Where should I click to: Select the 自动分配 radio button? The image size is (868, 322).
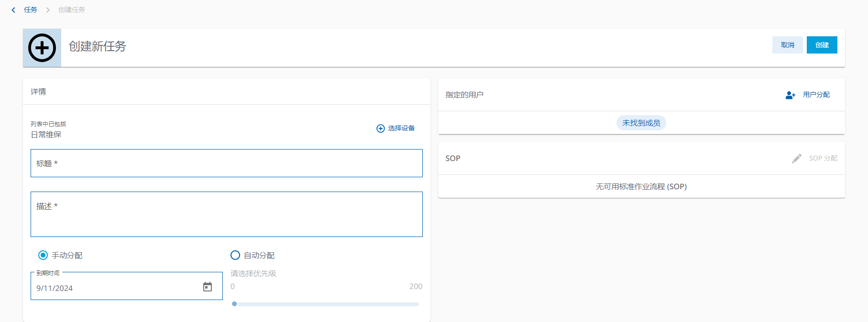point(235,255)
